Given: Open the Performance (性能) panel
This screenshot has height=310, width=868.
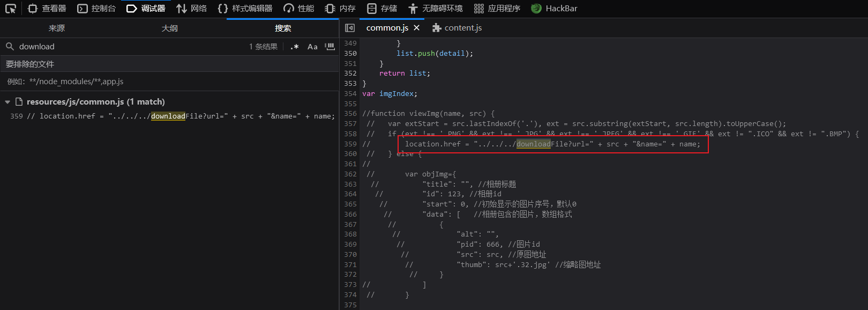Looking at the screenshot, I should coord(299,9).
